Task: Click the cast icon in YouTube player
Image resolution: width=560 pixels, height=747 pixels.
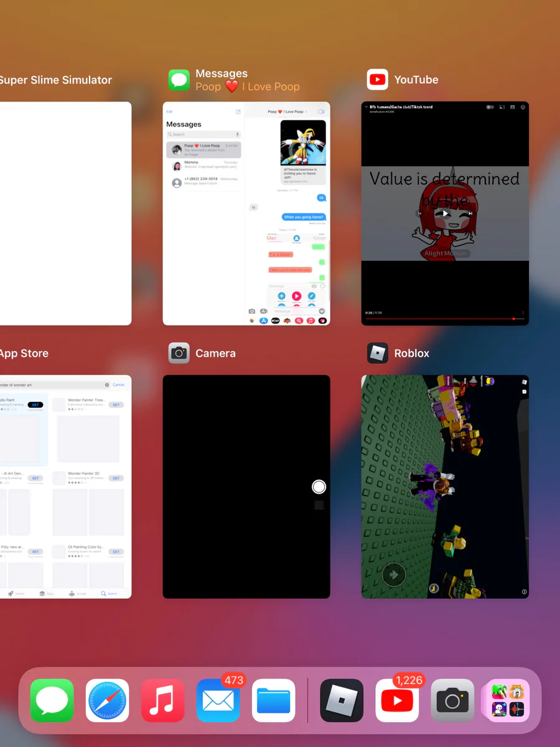Action: pos(502,107)
